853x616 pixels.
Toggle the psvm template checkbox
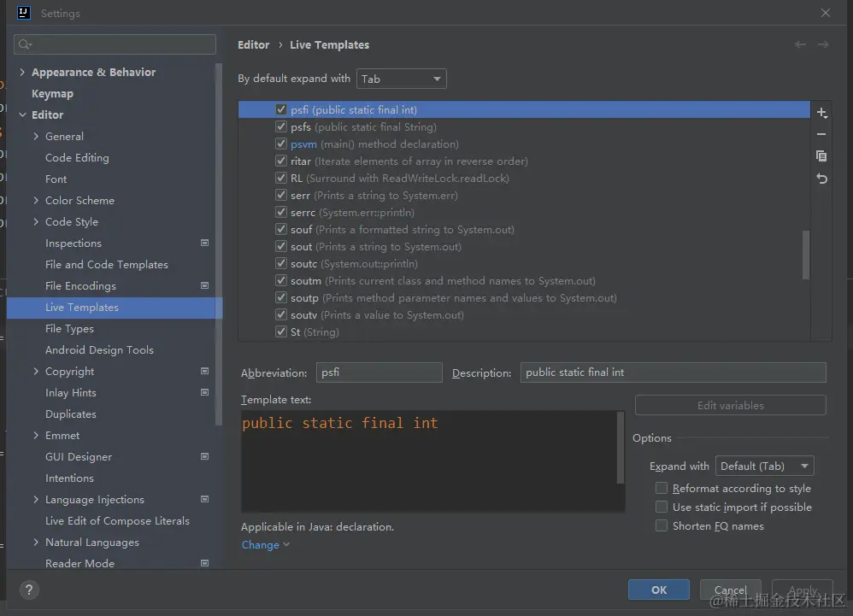coord(280,144)
